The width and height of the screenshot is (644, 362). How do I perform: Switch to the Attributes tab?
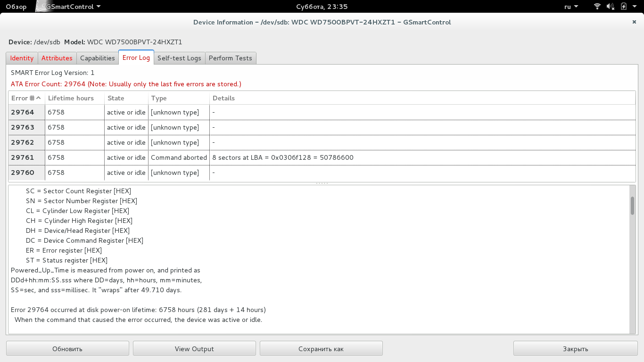coord(57,58)
